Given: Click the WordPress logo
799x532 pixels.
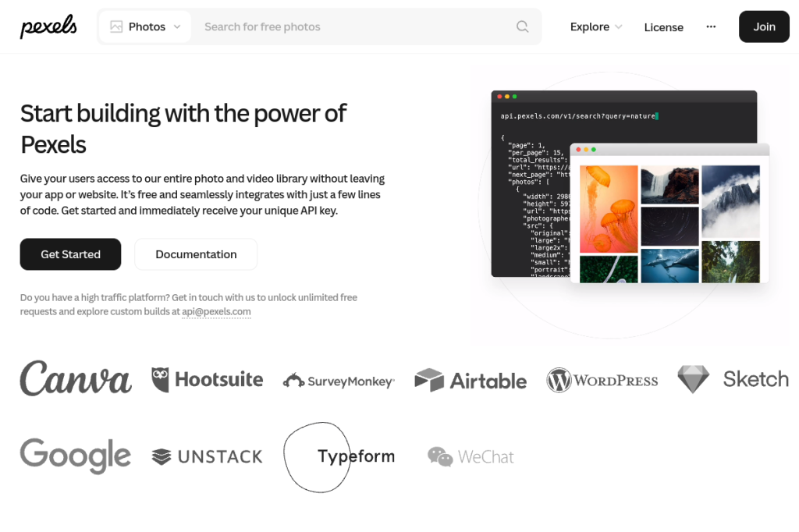Looking at the screenshot, I should coord(602,380).
